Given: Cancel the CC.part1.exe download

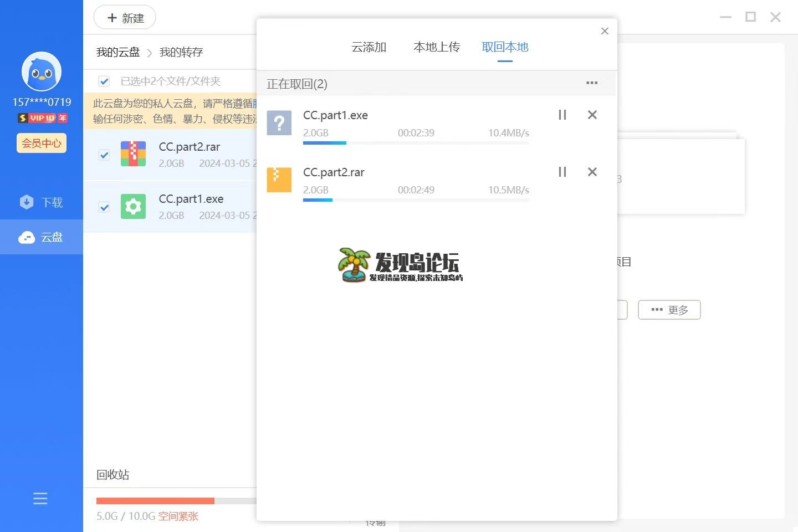Looking at the screenshot, I should pos(592,115).
